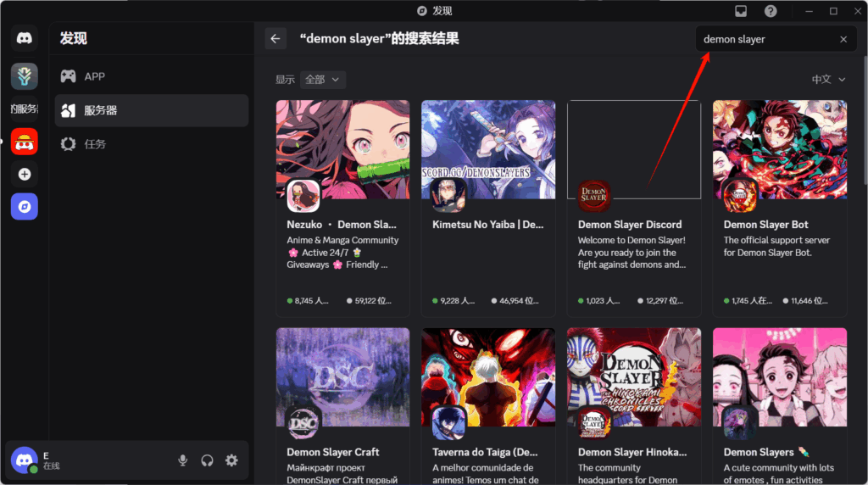The height and width of the screenshot is (485, 868).
Task: Click 8,745 online count on Nezuko card
Action: coord(308,301)
